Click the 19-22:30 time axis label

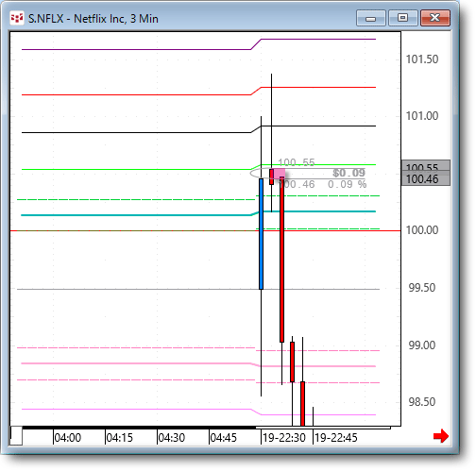tap(284, 438)
